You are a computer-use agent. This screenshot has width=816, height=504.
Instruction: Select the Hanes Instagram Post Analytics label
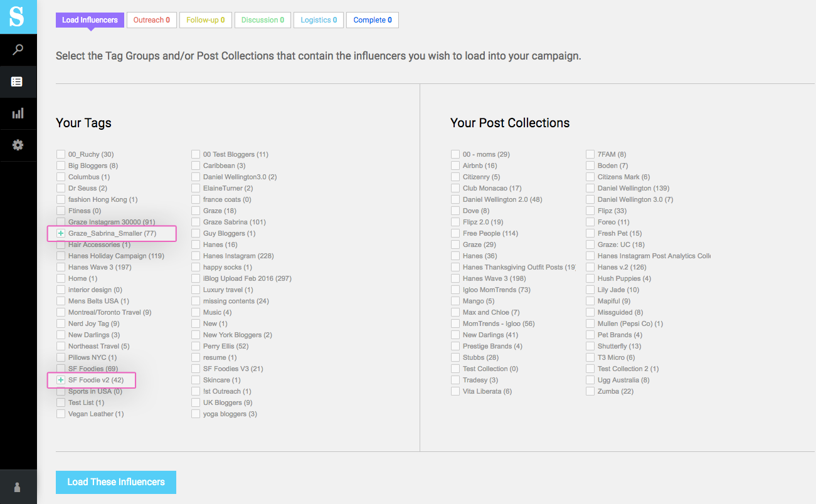[654, 256]
